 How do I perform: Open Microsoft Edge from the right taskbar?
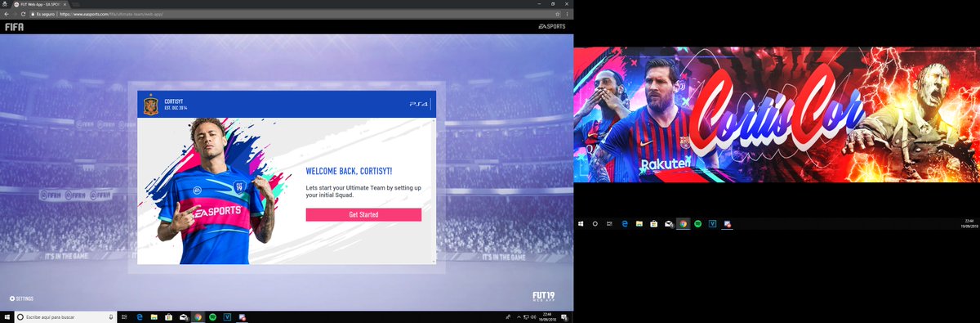[625, 223]
